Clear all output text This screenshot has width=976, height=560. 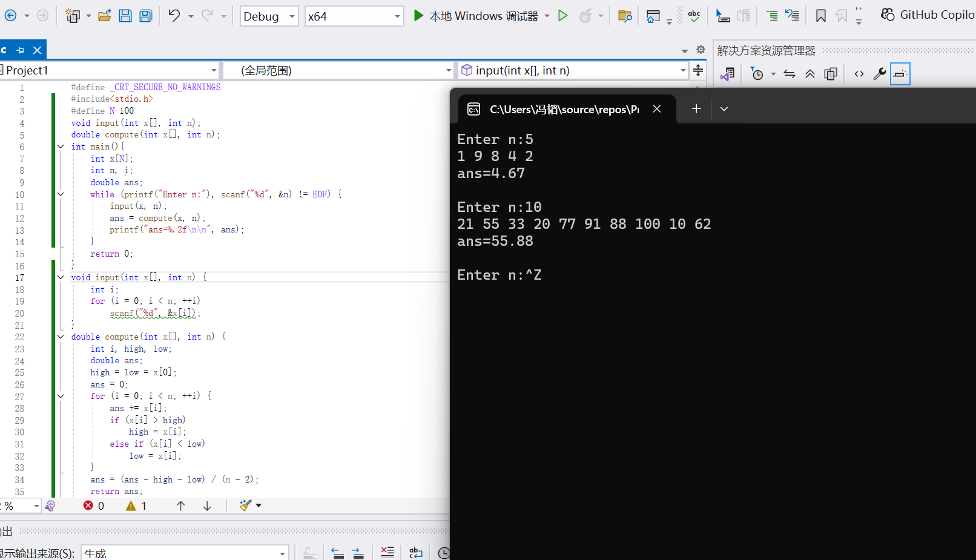[387, 552]
